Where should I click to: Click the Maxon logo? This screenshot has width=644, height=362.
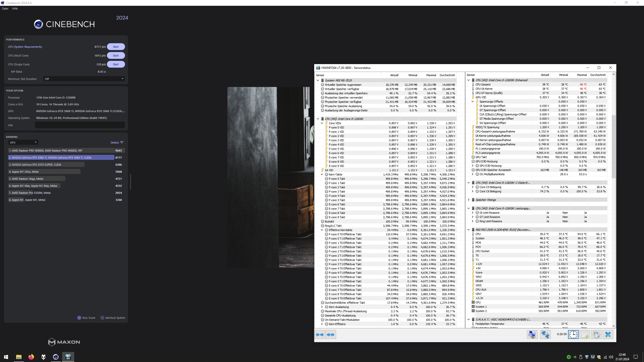coord(64,342)
